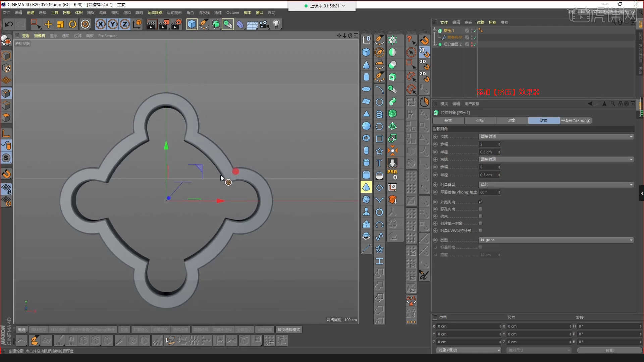
Task: Open the 圆角类型 dropdown
Action: tap(556, 184)
